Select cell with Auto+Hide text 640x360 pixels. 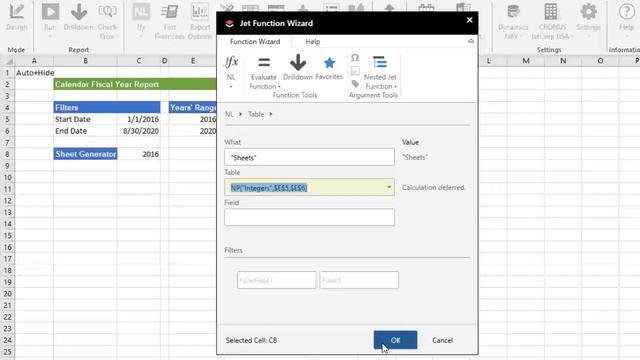(x=35, y=73)
